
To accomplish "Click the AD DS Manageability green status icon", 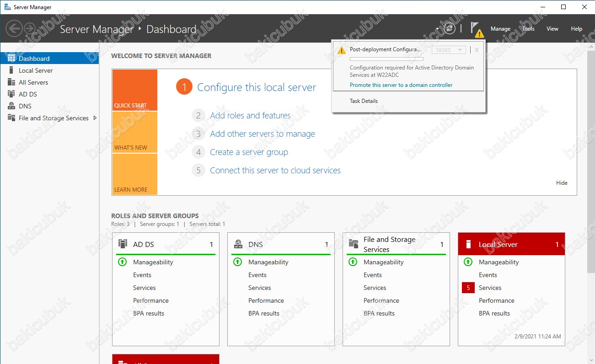I will pyautogui.click(x=122, y=262).
